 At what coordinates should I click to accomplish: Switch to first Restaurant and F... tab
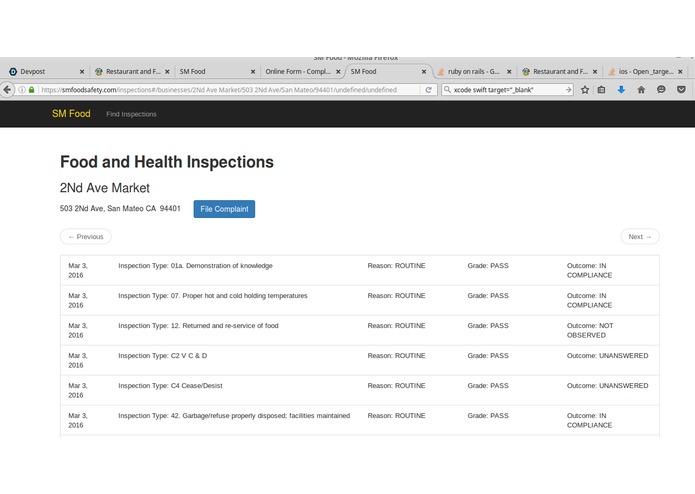131,72
